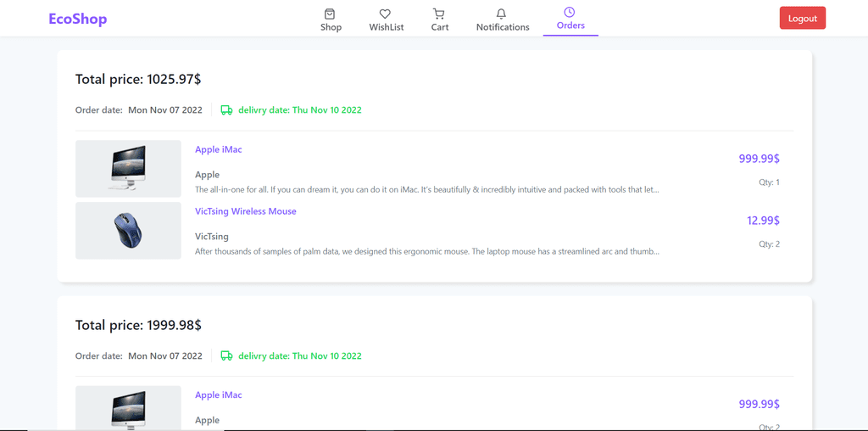
Task: Click the 999.99$ price in 1999.98$ order
Action: tap(759, 405)
